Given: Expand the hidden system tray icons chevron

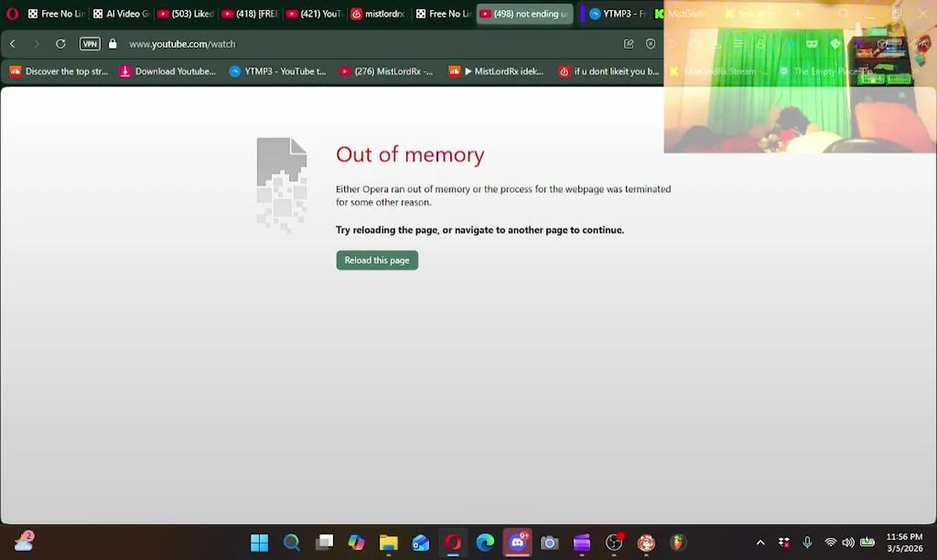Looking at the screenshot, I should coord(760,543).
